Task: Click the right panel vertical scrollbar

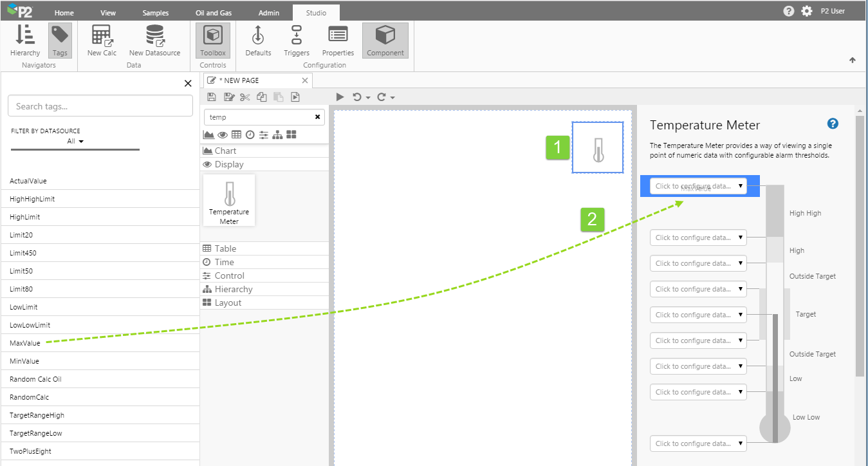Action: [860, 245]
